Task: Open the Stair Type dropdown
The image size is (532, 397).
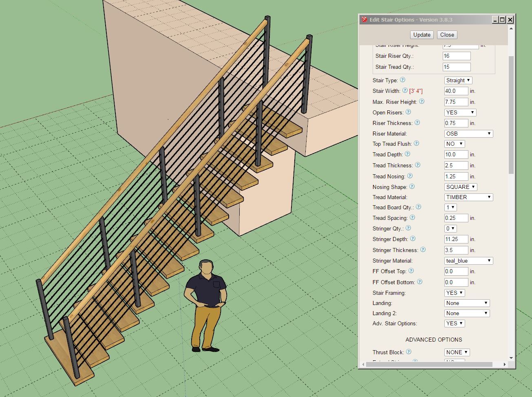Action: point(458,80)
